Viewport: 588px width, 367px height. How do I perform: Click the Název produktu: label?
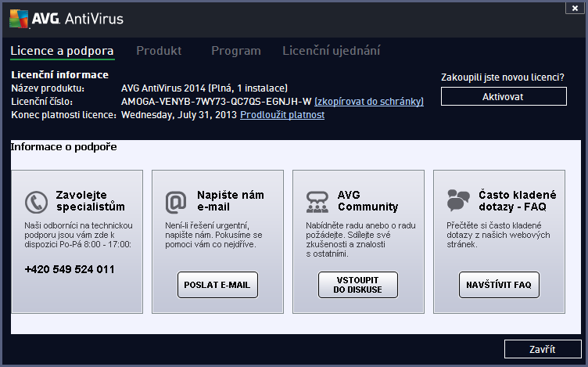click(48, 88)
